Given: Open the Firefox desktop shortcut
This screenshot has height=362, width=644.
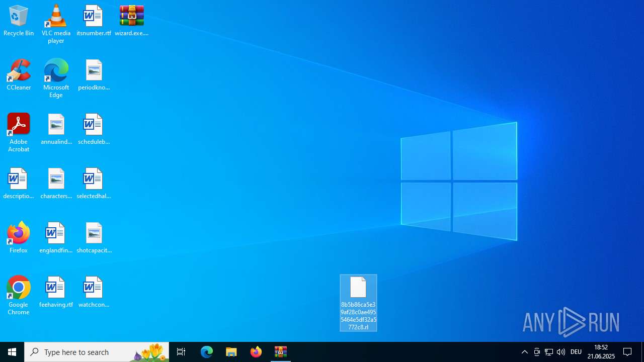Looking at the screenshot, I should pos(19,238).
